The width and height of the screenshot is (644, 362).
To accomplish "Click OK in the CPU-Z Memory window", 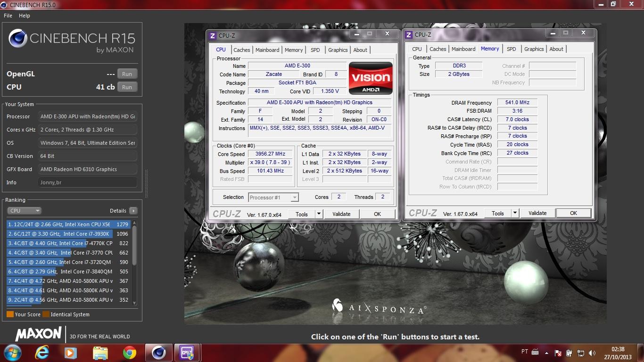I will (573, 213).
